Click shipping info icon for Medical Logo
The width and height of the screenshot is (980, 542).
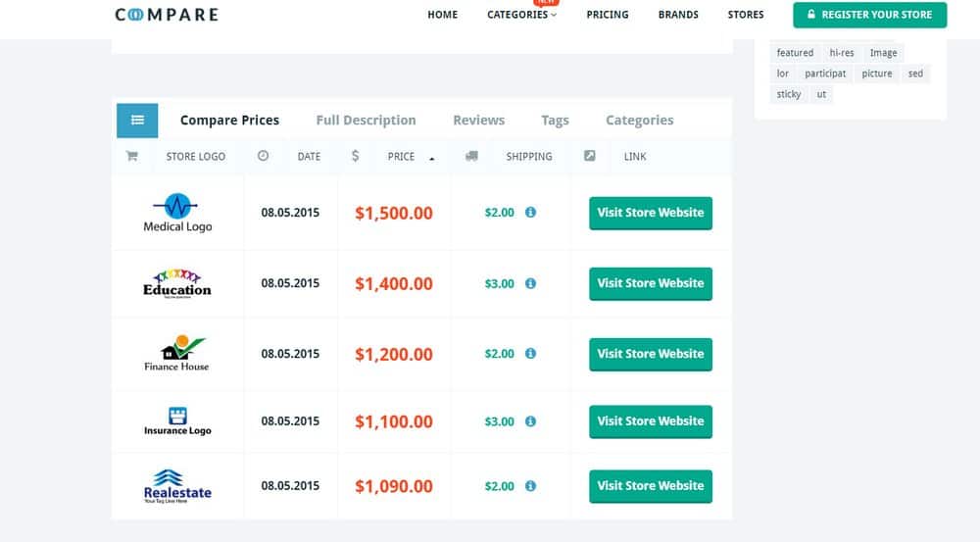pyautogui.click(x=530, y=212)
